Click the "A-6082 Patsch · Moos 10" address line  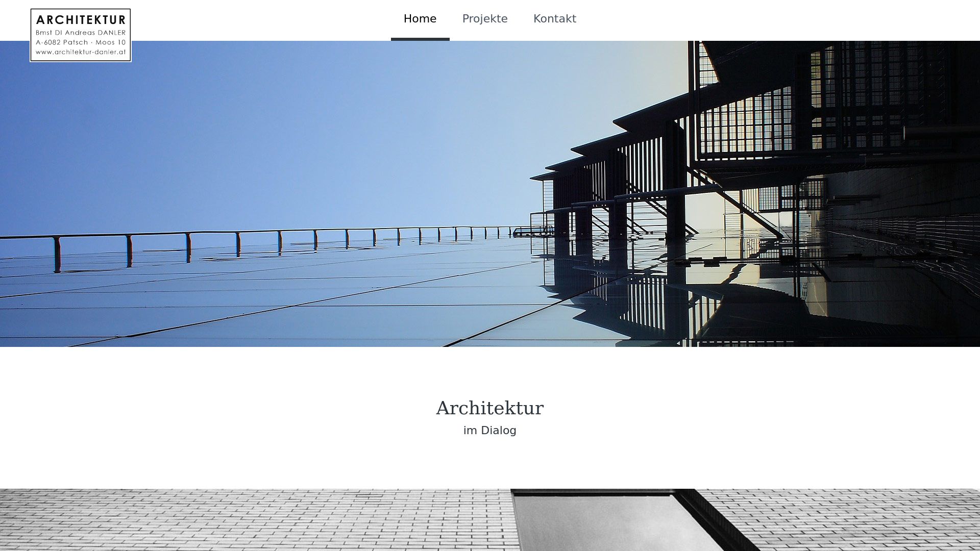click(x=81, y=42)
